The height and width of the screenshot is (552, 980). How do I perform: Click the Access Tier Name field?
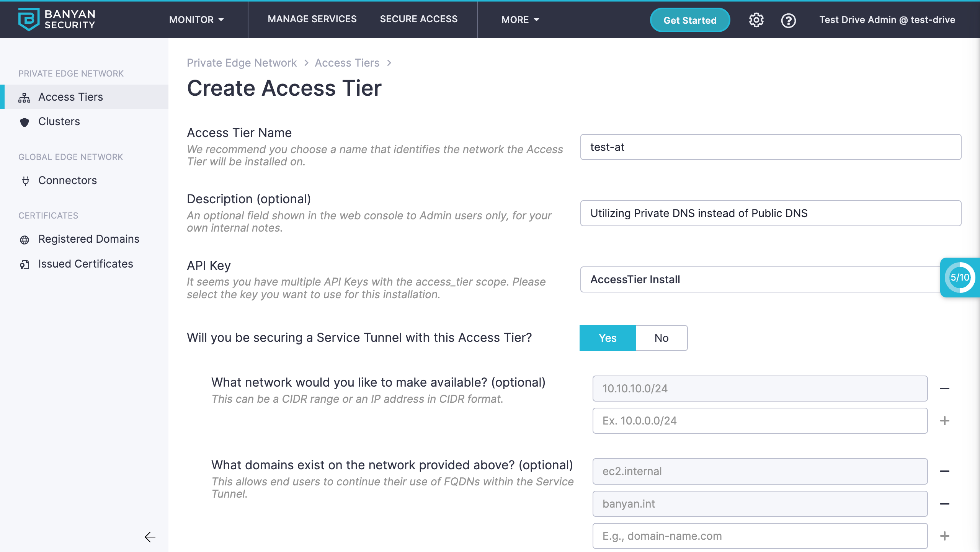tap(770, 147)
